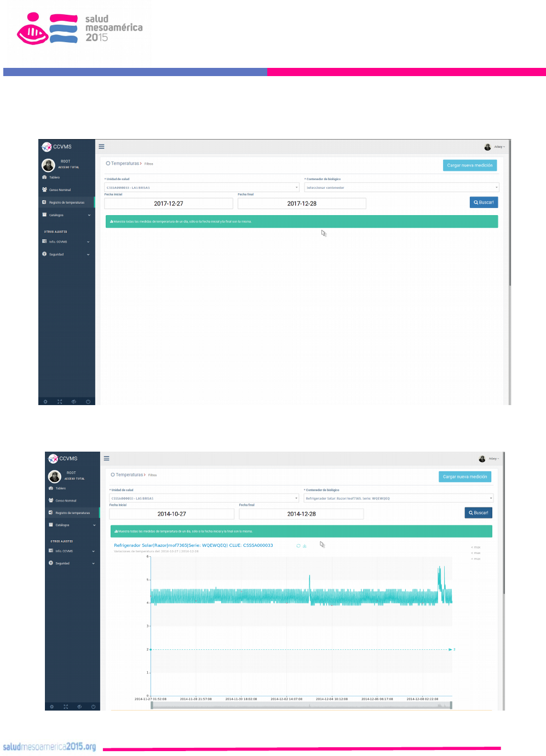Click Fecha final field showing 2017-12-28
The width and height of the screenshot is (546, 756).
[302, 204]
